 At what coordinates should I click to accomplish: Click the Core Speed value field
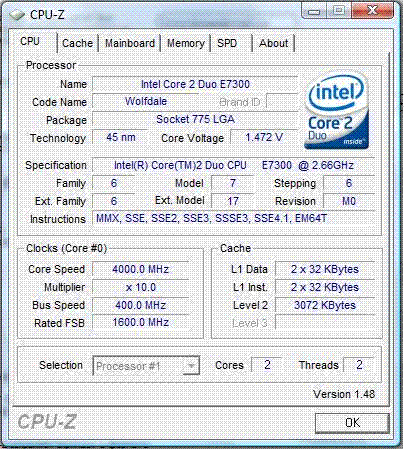click(141, 269)
